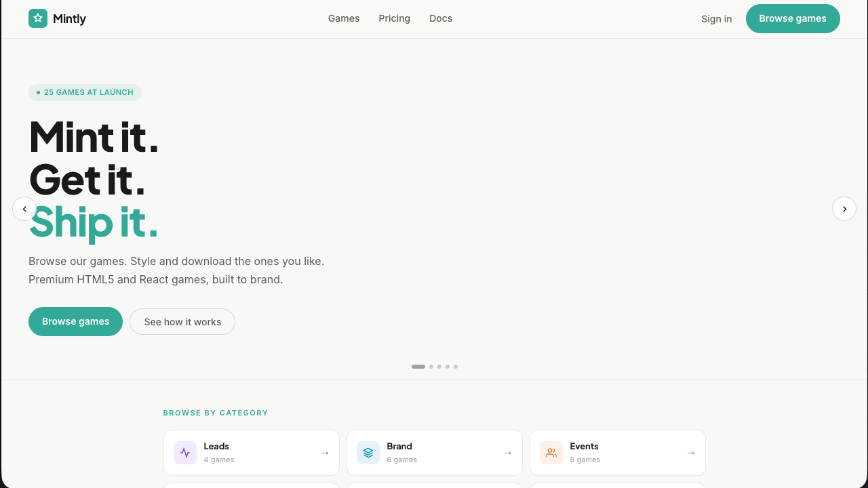Go to the Docs nav link

click(441, 18)
